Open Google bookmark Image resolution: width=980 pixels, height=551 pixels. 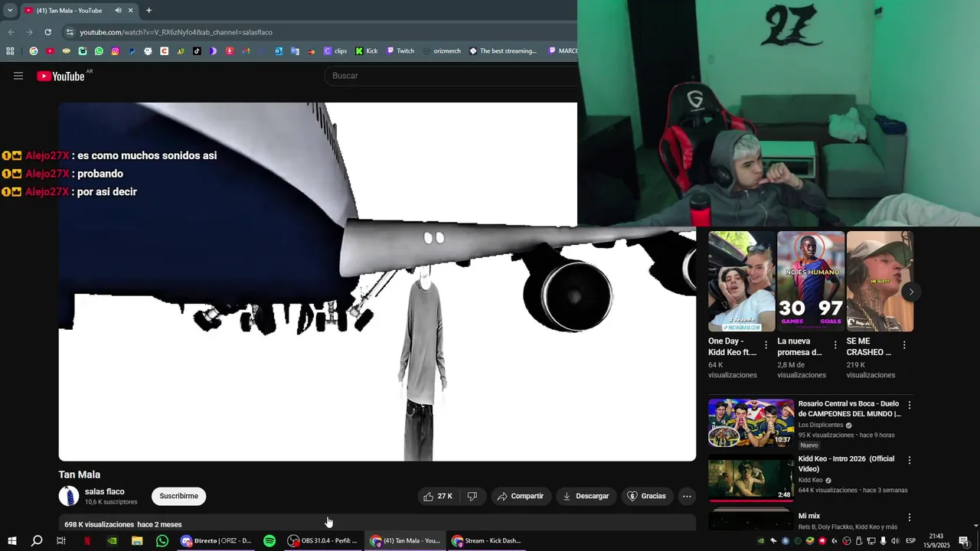[x=34, y=51]
